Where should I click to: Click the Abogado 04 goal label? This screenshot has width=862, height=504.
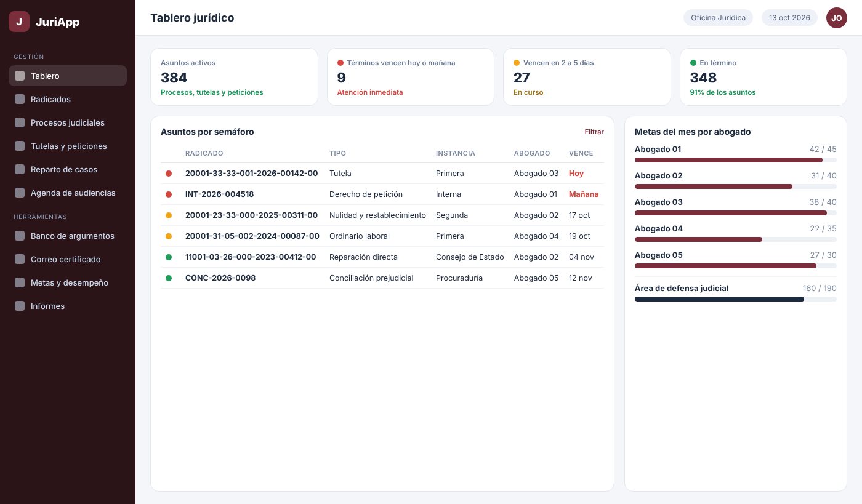(659, 229)
